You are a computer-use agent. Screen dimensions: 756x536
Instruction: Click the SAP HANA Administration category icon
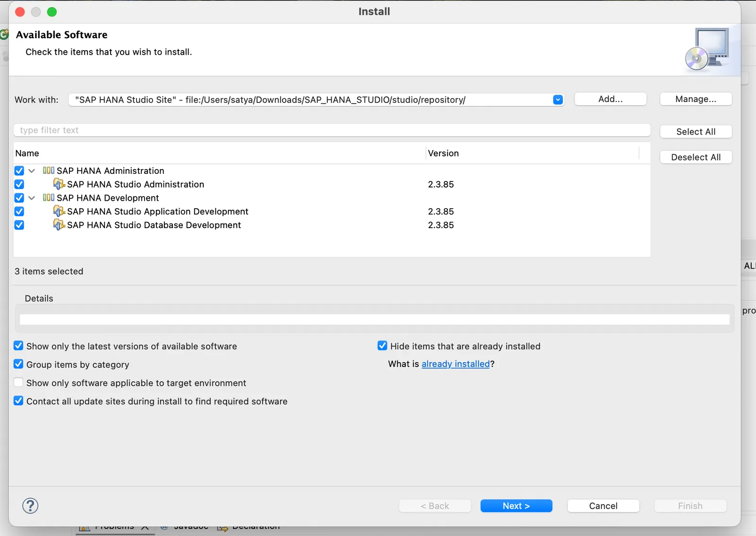coord(48,170)
